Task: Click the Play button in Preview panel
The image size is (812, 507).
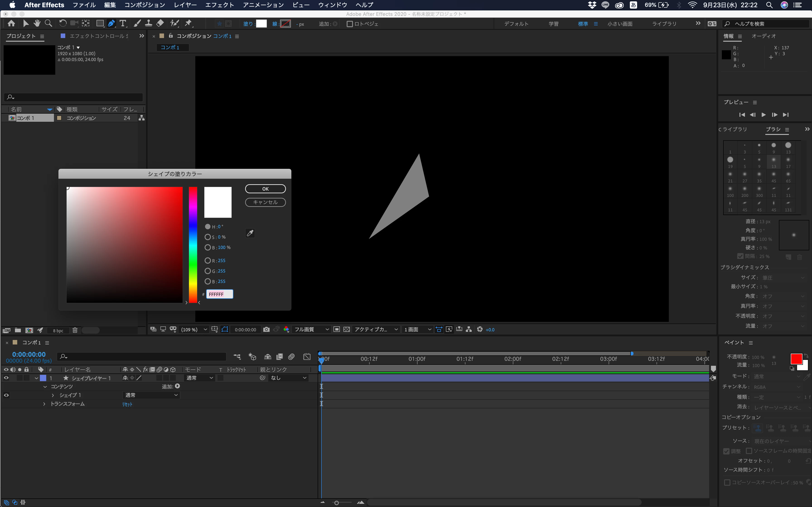Action: 764,115
